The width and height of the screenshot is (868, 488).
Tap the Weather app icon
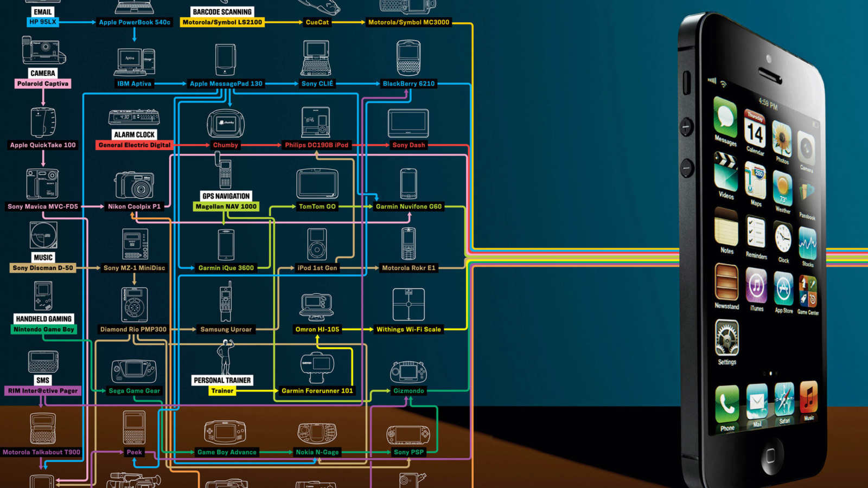(x=782, y=189)
